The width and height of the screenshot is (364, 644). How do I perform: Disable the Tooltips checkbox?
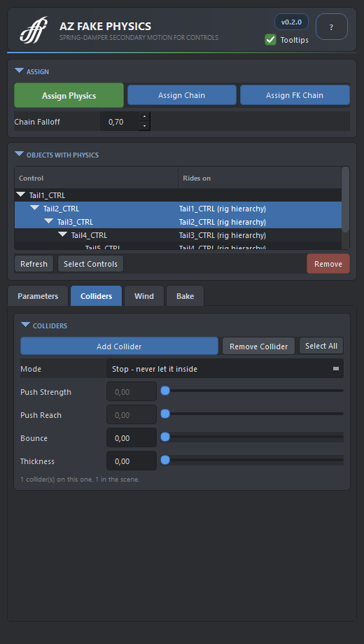click(270, 40)
